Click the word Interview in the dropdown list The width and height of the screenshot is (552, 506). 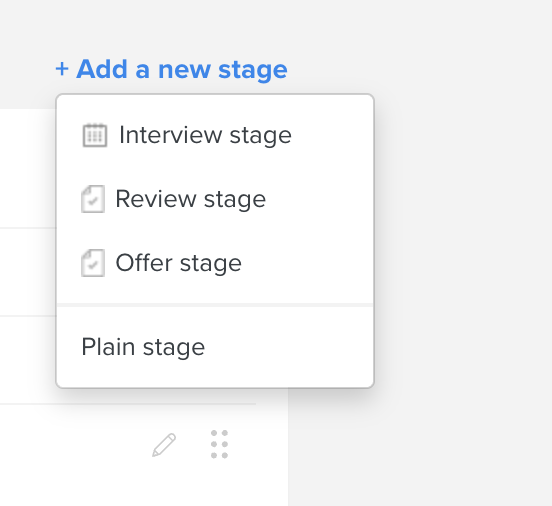click(170, 135)
